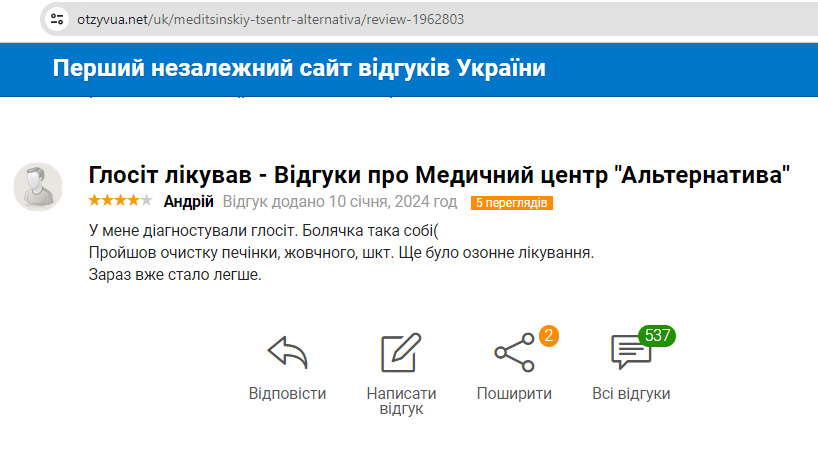Click the site information icon in address bar
The height and width of the screenshot is (461, 818).
coord(57,19)
